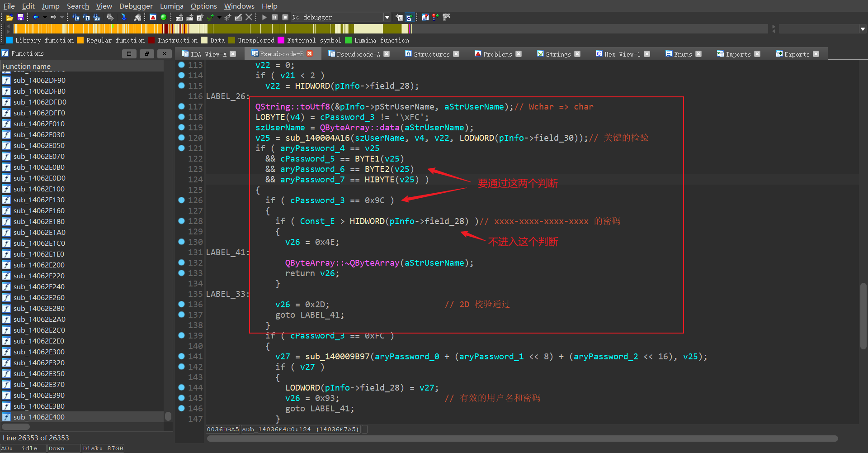Toggle the breakpoint dot on line 126

181,200
